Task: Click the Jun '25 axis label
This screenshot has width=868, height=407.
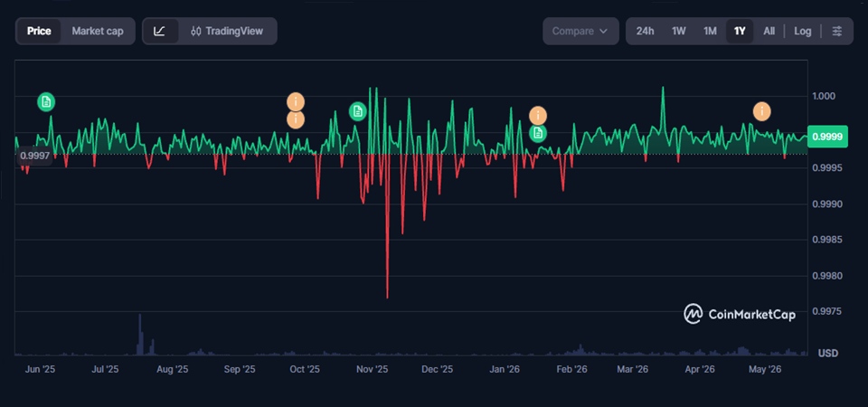Action: pyautogui.click(x=40, y=369)
